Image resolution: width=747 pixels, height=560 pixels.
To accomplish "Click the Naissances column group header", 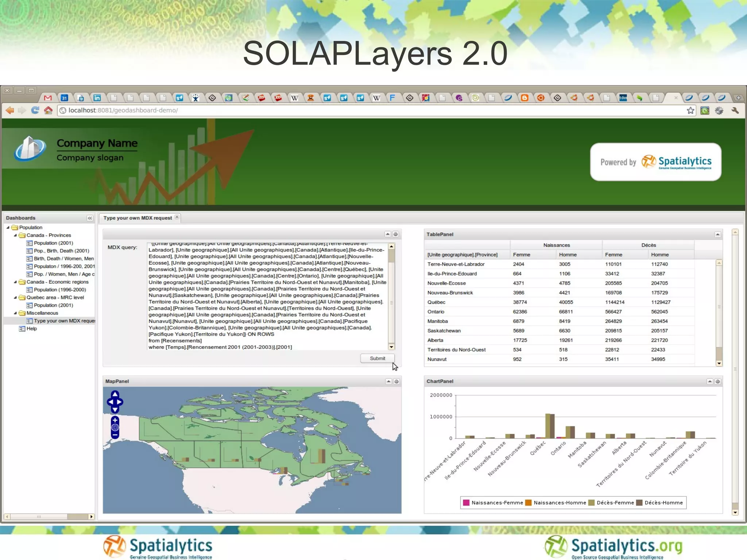I will click(x=556, y=245).
